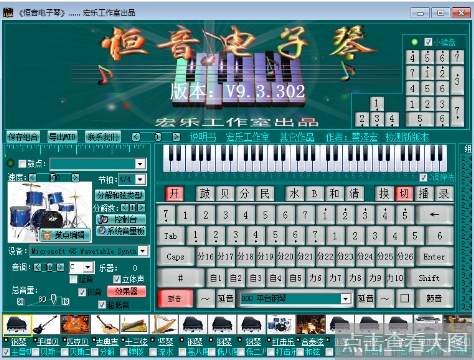Image resolution: width=474 pixels, height=360 pixels.
Task: Adjust the 总音量 master volume slider
Action: [x=54, y=299]
